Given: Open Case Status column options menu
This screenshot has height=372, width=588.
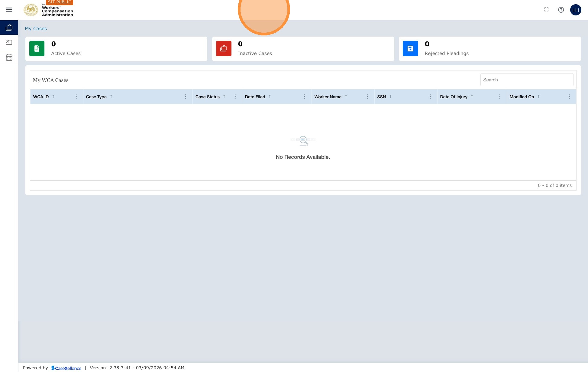Looking at the screenshot, I should pyautogui.click(x=235, y=96).
